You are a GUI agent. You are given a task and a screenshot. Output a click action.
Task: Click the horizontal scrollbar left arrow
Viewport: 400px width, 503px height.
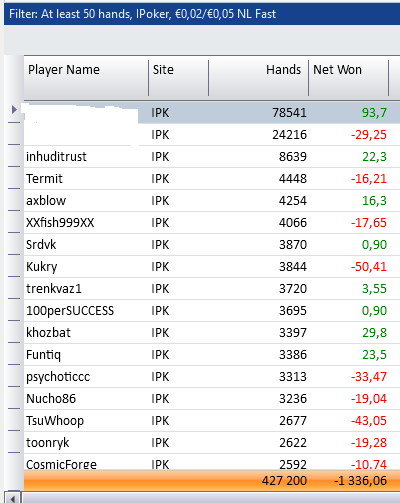point(12,498)
